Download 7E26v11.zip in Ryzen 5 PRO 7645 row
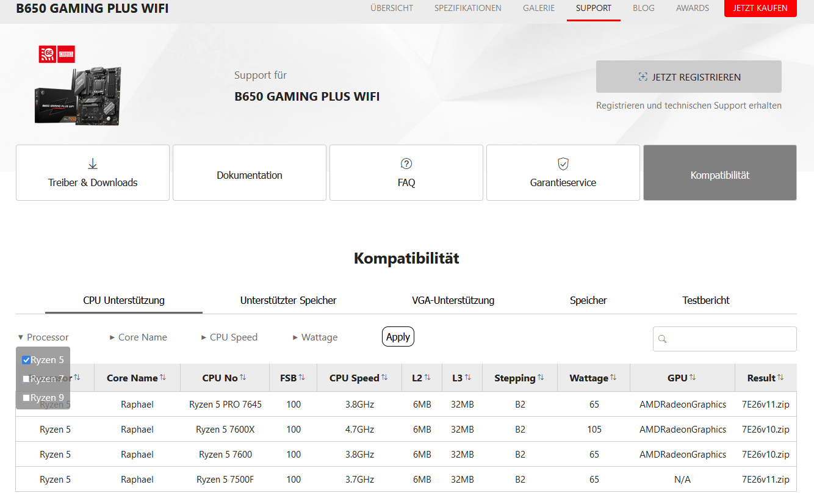This screenshot has width=814, height=504. (766, 405)
